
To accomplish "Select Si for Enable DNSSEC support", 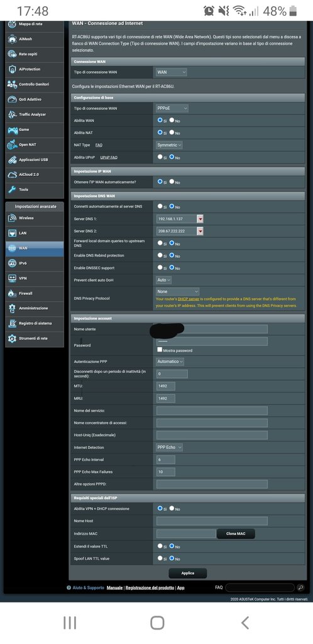I will [160, 268].
